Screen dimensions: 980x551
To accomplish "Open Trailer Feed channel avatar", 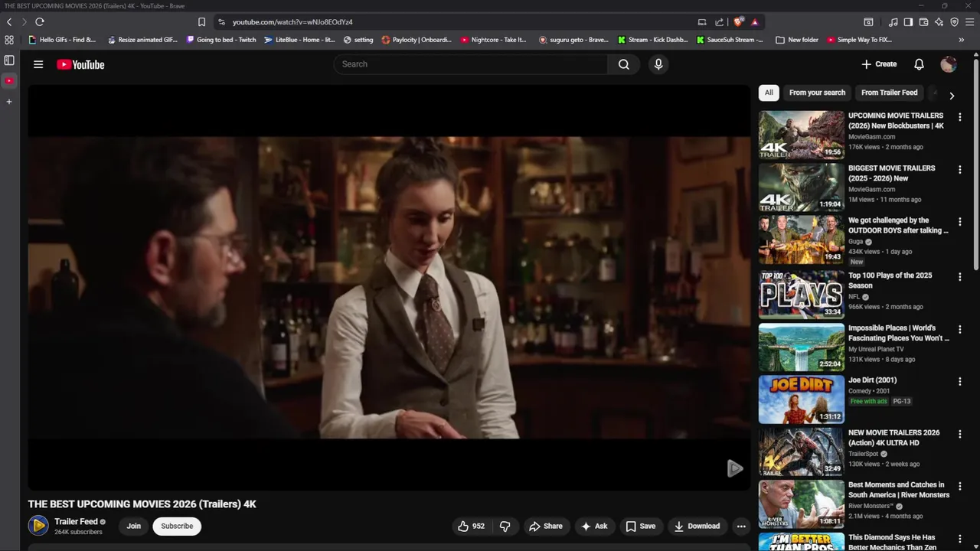I will [x=38, y=526].
